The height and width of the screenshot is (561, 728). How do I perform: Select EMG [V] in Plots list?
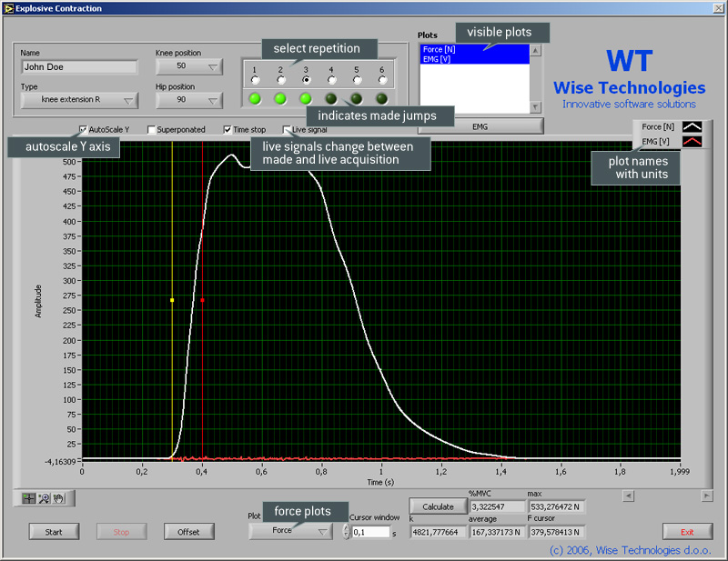pyautogui.click(x=474, y=59)
